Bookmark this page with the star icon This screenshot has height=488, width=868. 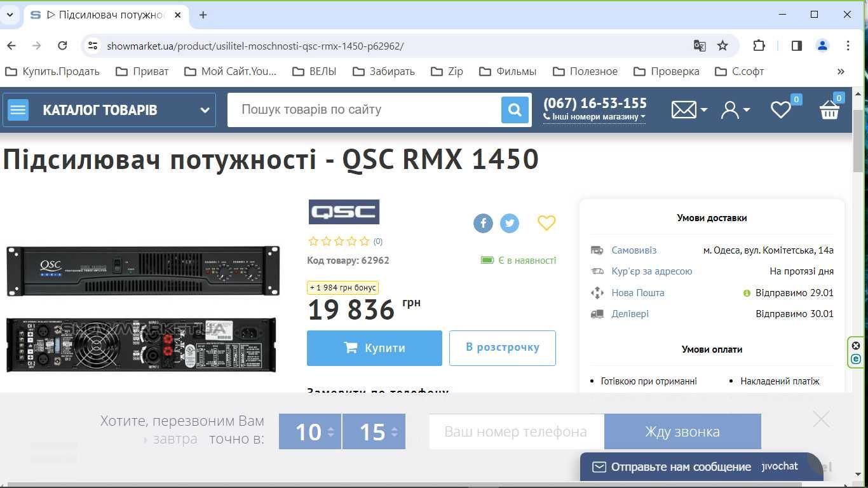pyautogui.click(x=722, y=46)
